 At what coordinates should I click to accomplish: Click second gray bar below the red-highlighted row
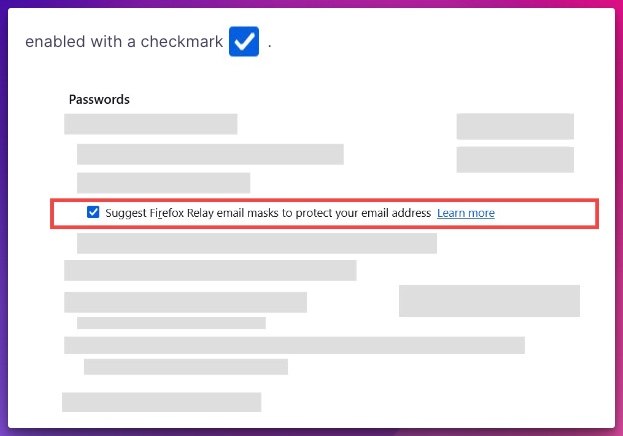click(x=210, y=270)
